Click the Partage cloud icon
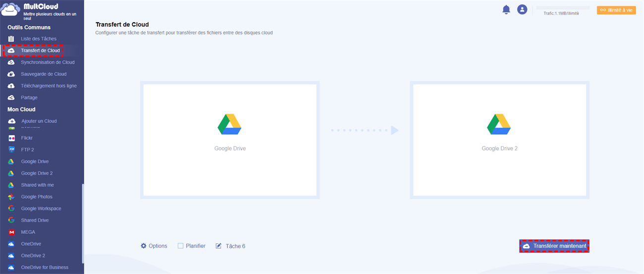This screenshot has width=644, height=274. click(x=11, y=98)
